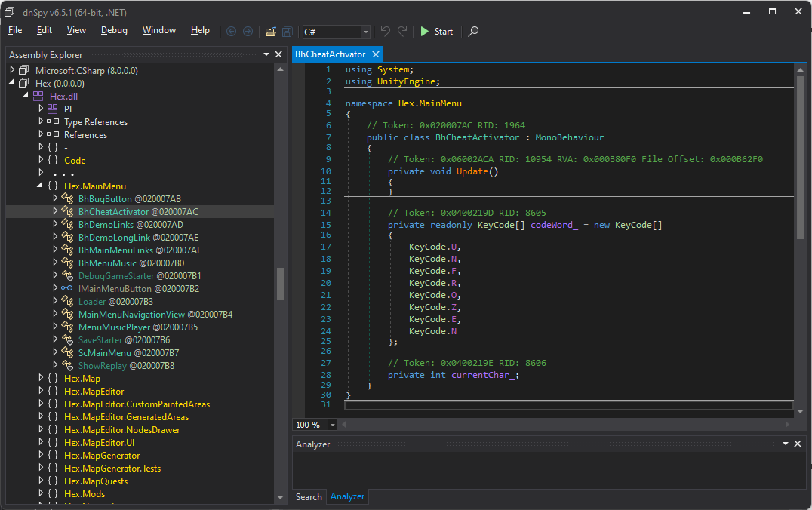Click the Save All disk icon
This screenshot has width=812, height=510.
click(x=288, y=32)
